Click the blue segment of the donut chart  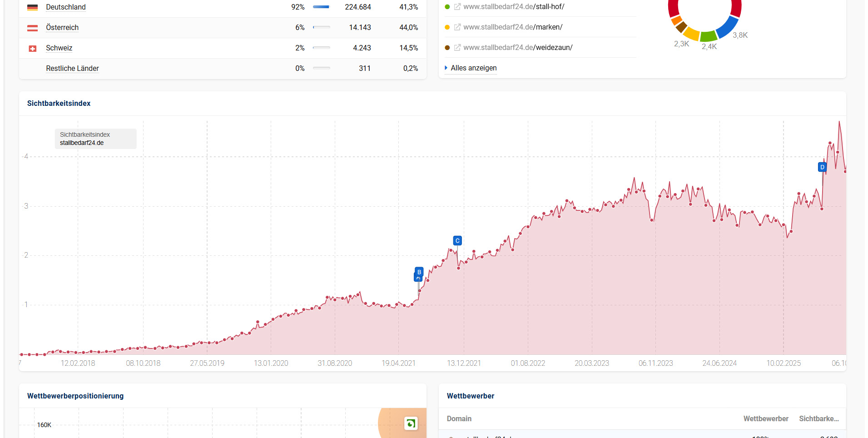coord(728,27)
